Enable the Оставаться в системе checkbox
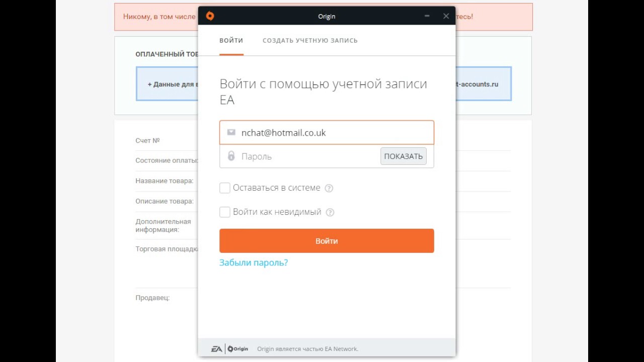 (x=225, y=188)
